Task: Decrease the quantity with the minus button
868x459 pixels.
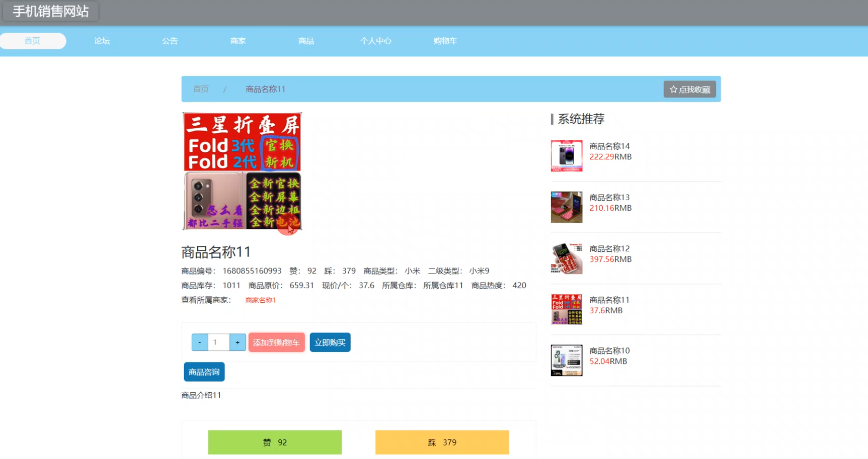Action: 200,342
